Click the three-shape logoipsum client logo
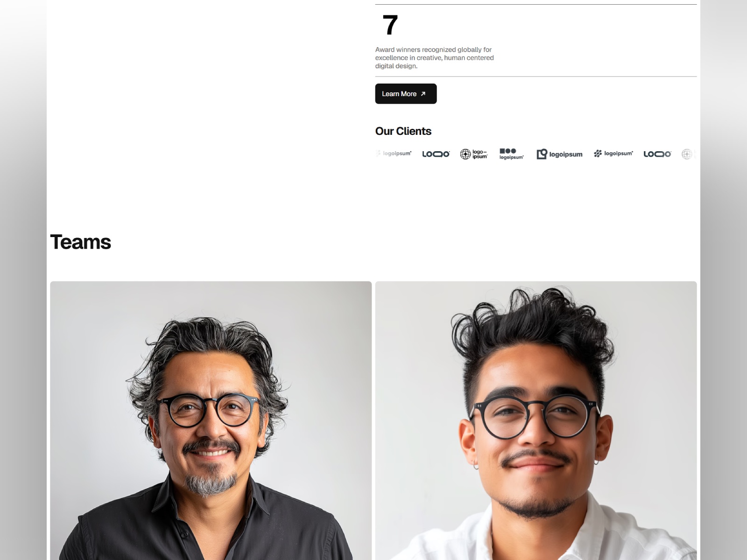This screenshot has width=747, height=560. [512, 154]
